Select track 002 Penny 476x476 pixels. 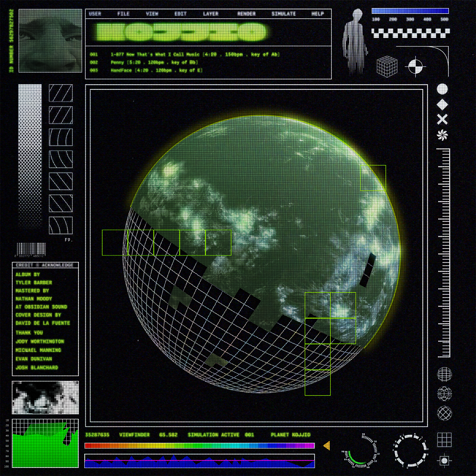tap(154, 62)
